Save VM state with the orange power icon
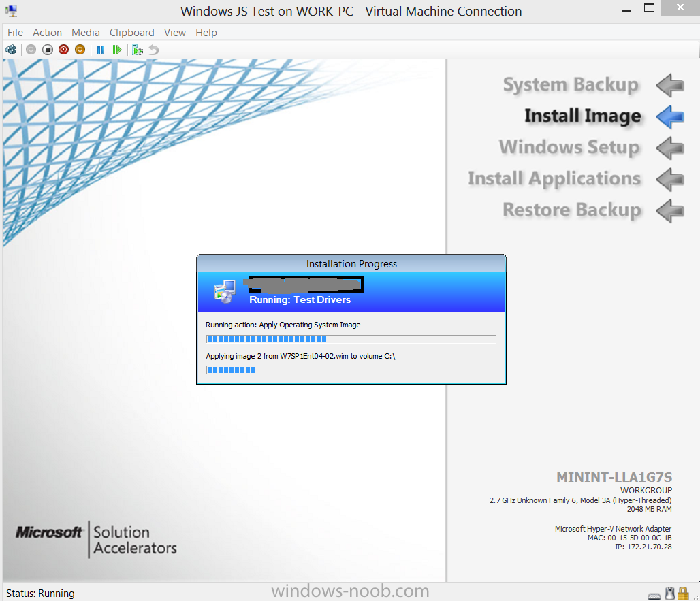Screen dimensions: 700x601 [80, 50]
